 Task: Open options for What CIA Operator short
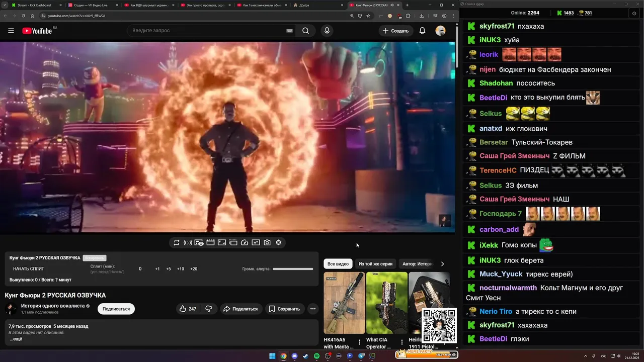click(402, 342)
